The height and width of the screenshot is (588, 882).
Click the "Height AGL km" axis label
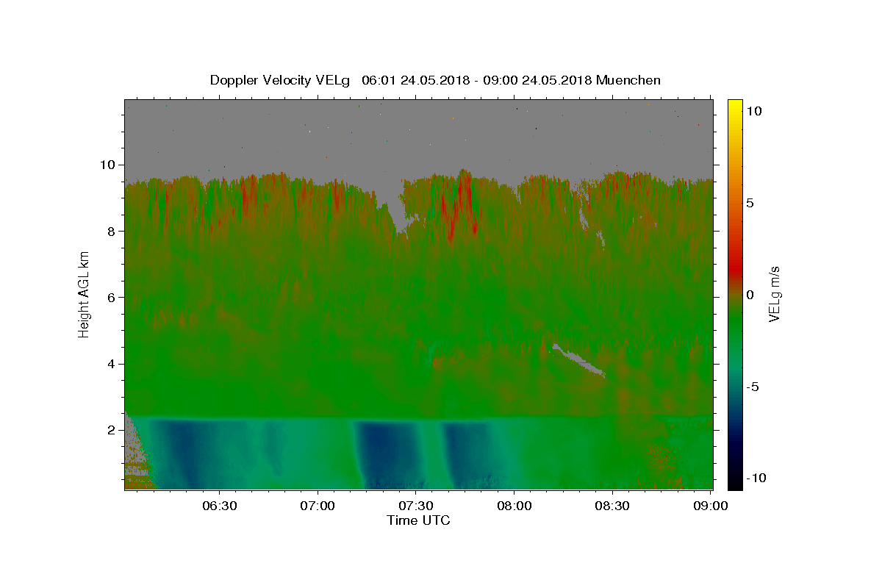pyautogui.click(x=85, y=294)
